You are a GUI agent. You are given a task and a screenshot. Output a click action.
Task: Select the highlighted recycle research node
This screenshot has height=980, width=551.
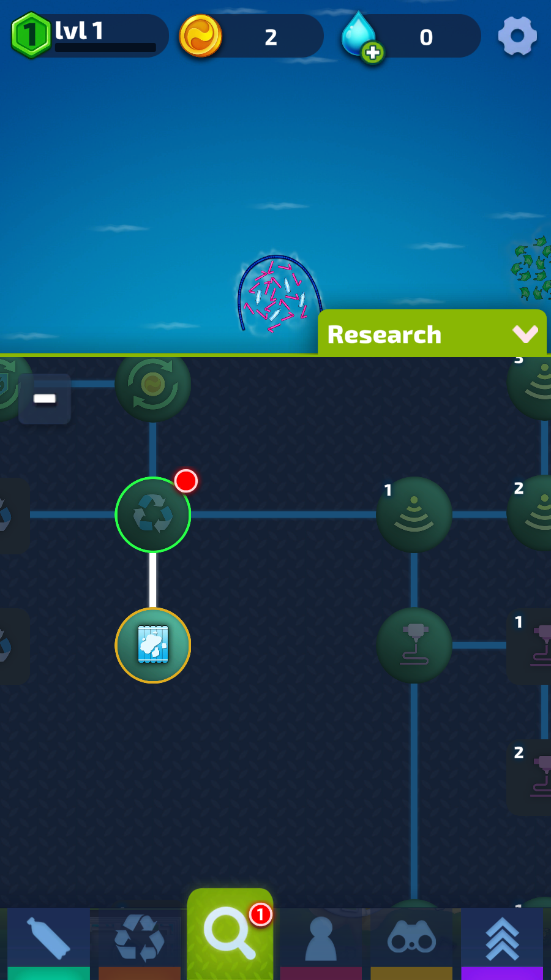click(x=153, y=514)
